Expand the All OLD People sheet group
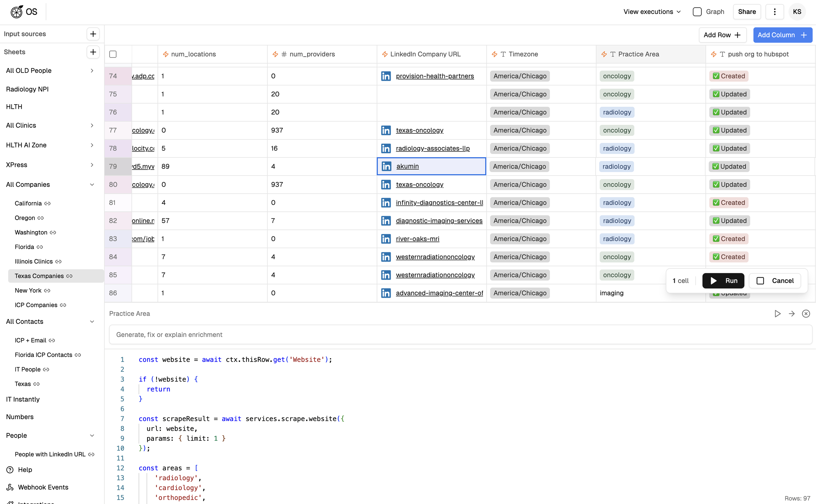816x504 pixels. [92, 71]
